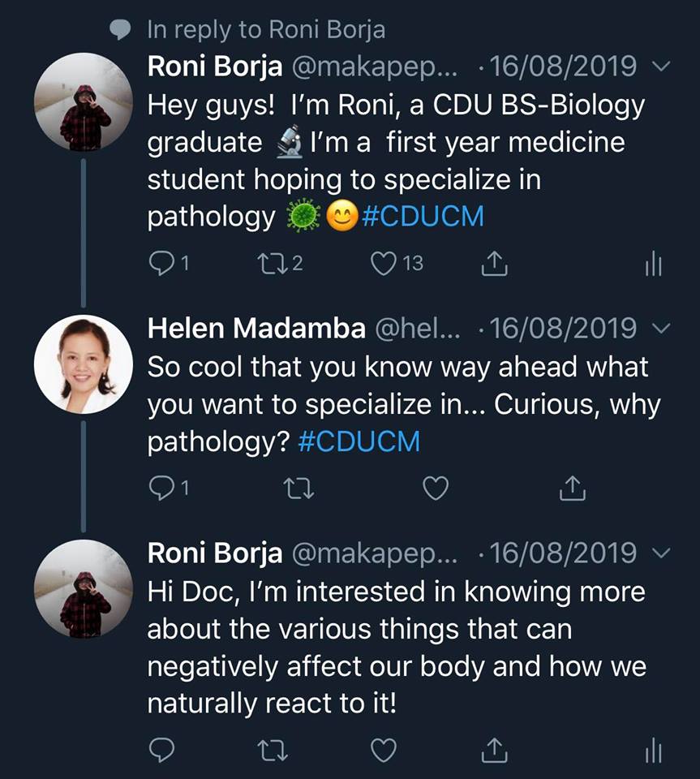Open #CDUCM hashtag in Roni's tweet
Screen dimensions: 700x779
coord(423,217)
